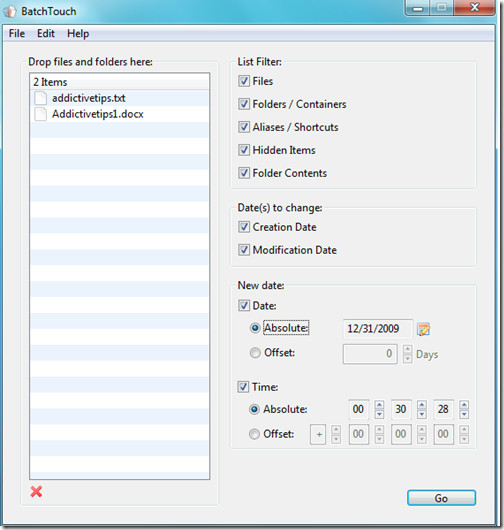Uncheck the Creation Date option
Viewport: 504px width, 530px height.
pyautogui.click(x=244, y=227)
